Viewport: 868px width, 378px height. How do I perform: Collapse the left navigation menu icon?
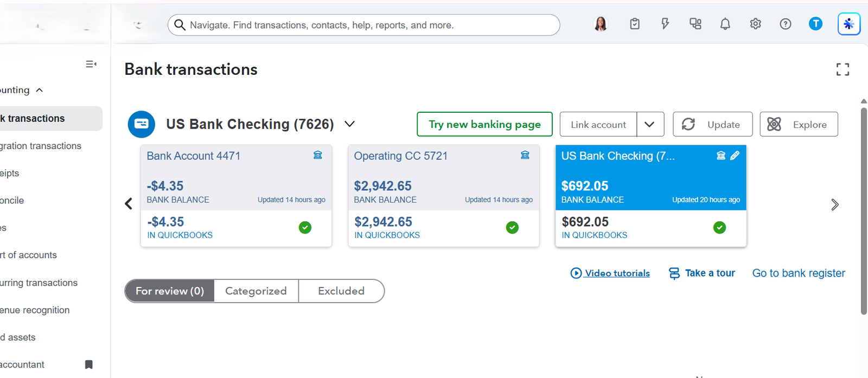91,64
